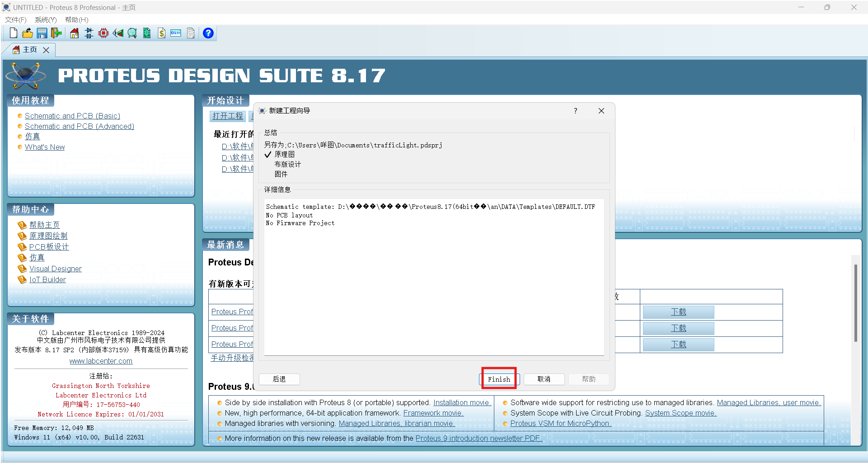868x463 pixels.
Task: Open the 3D Visualizer toolbar icon
Action: click(118, 33)
